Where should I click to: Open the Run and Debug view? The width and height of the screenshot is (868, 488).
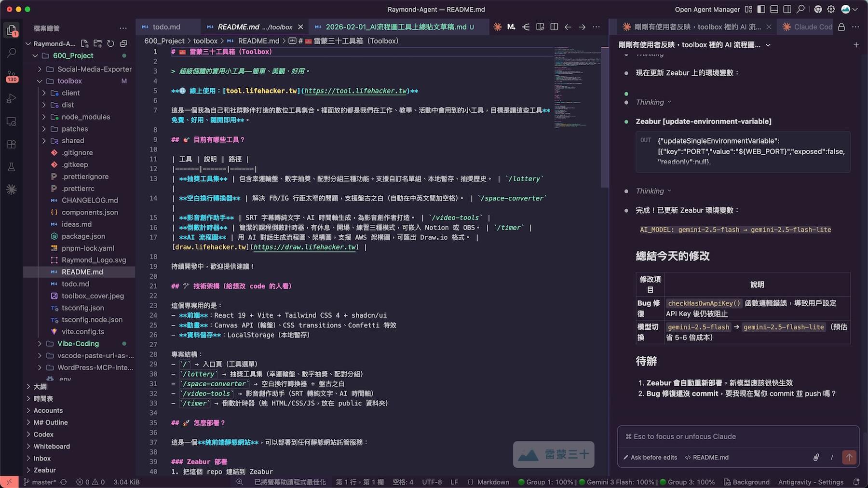pos(12,99)
